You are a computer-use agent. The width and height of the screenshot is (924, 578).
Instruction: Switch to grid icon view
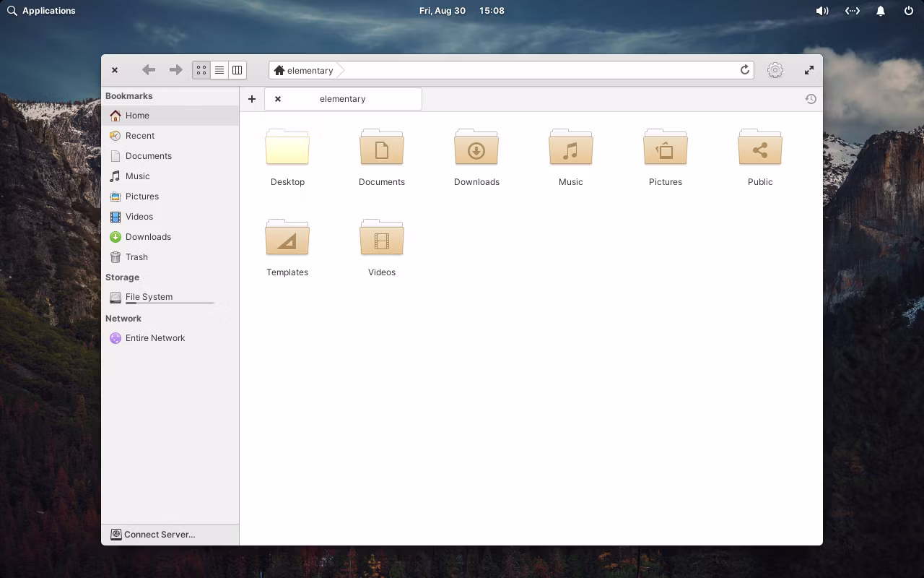pos(201,70)
